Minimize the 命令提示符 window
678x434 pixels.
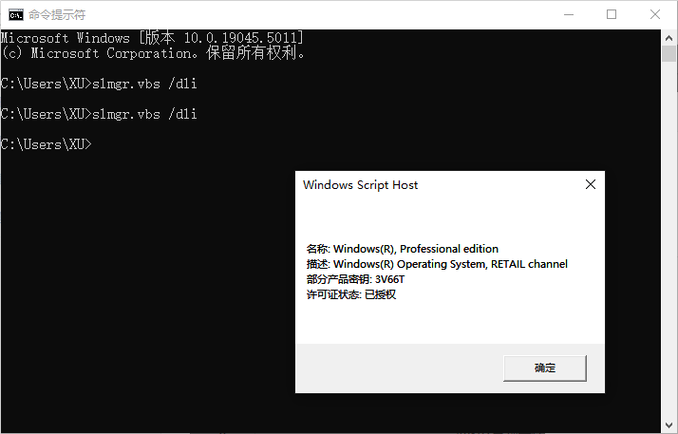(x=569, y=15)
